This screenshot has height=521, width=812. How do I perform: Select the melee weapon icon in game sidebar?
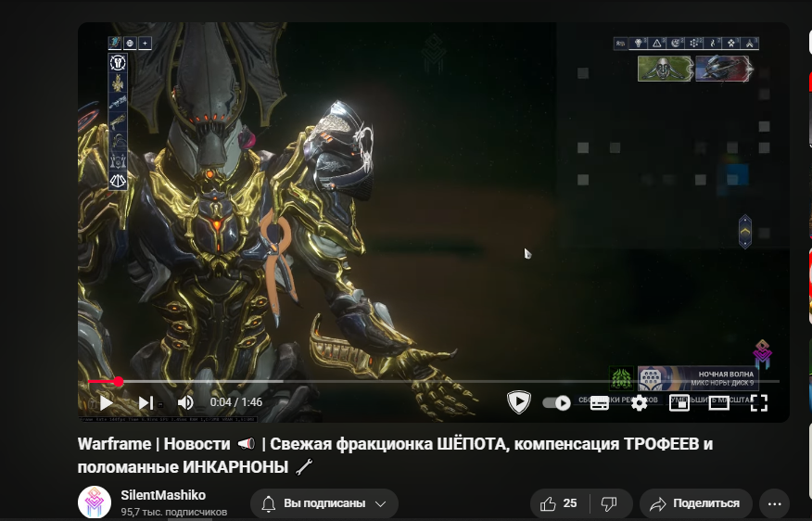[x=118, y=142]
